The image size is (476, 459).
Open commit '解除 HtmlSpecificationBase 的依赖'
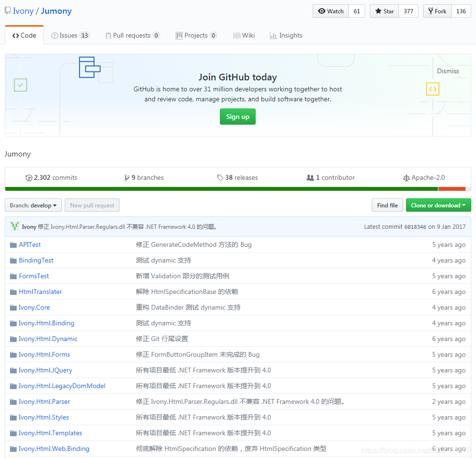pos(187,292)
